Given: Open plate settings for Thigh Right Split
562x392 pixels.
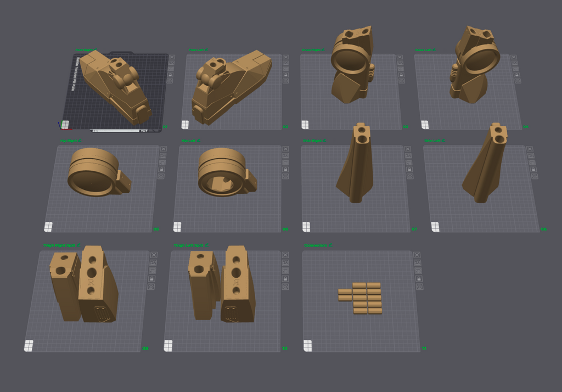Looking at the screenshot, I should [151, 287].
